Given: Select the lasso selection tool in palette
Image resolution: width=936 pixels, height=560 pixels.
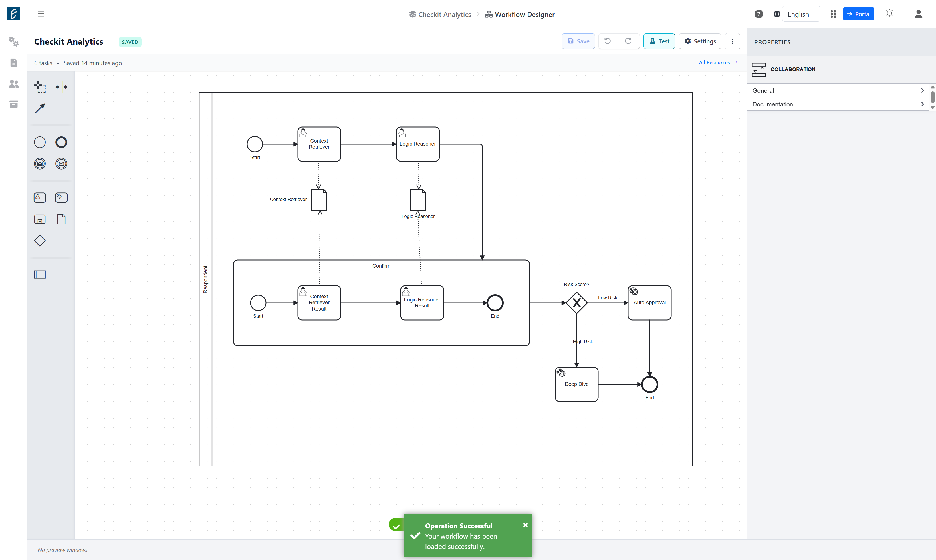Looking at the screenshot, I should tap(40, 87).
